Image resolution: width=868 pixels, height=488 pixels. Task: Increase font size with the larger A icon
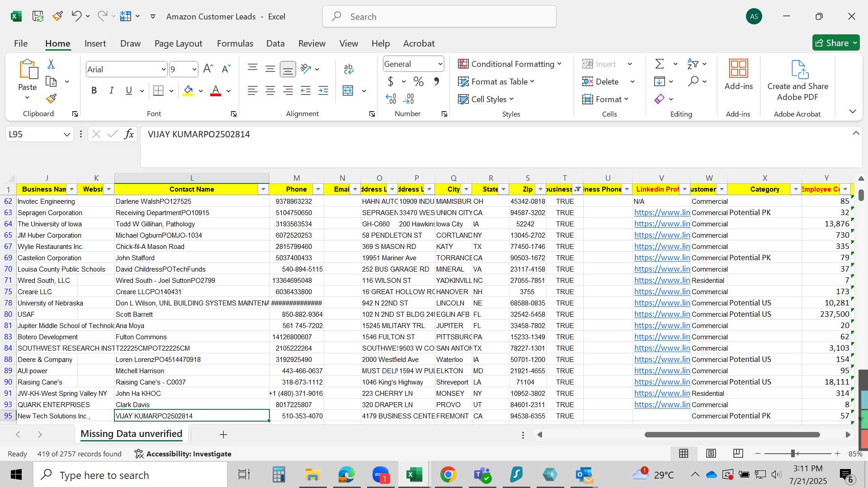pyautogui.click(x=208, y=69)
